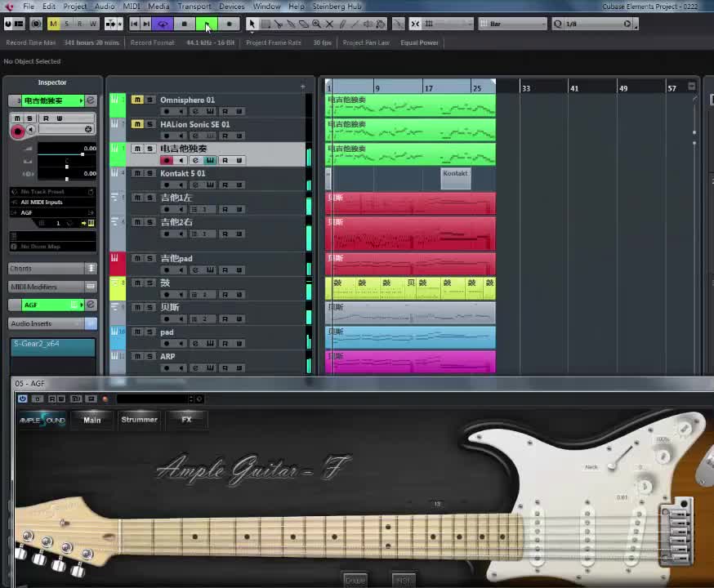Switch to the Main tab in AGF
Image resolution: width=714 pixels, height=588 pixels.
coord(92,420)
